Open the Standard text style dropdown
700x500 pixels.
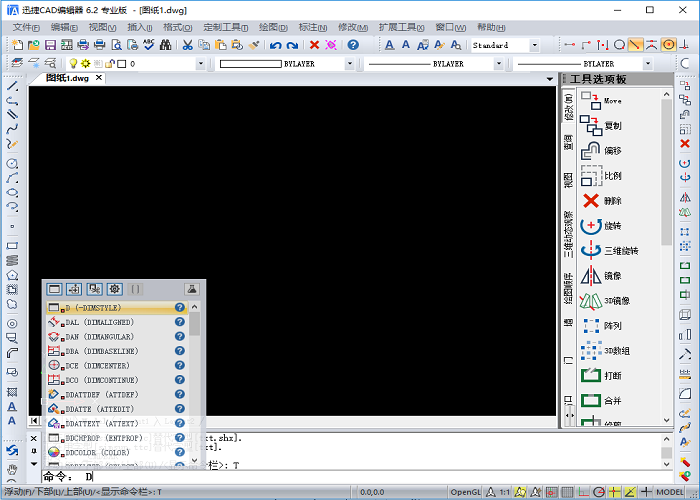pos(534,45)
